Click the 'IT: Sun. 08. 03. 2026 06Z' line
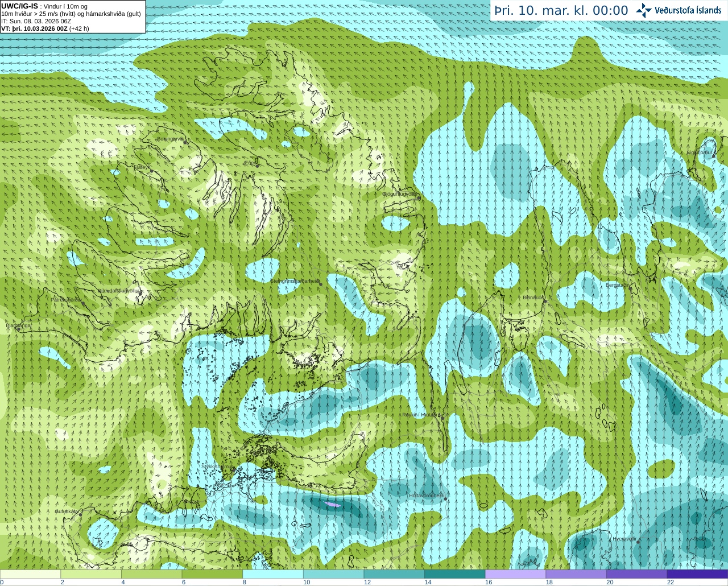728x586 pixels. [36, 21]
